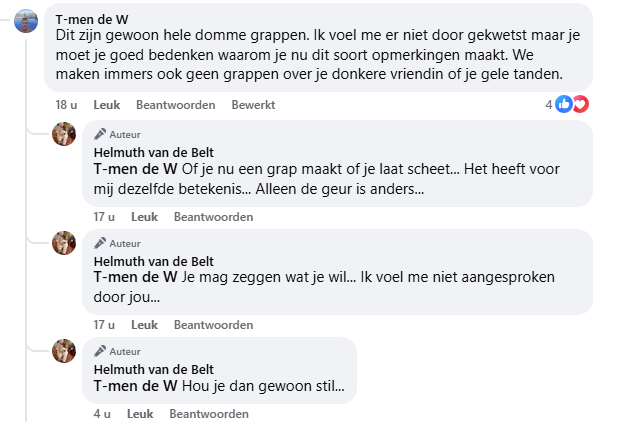
Task: View edit history via Bewerkt link
Action: [253, 105]
